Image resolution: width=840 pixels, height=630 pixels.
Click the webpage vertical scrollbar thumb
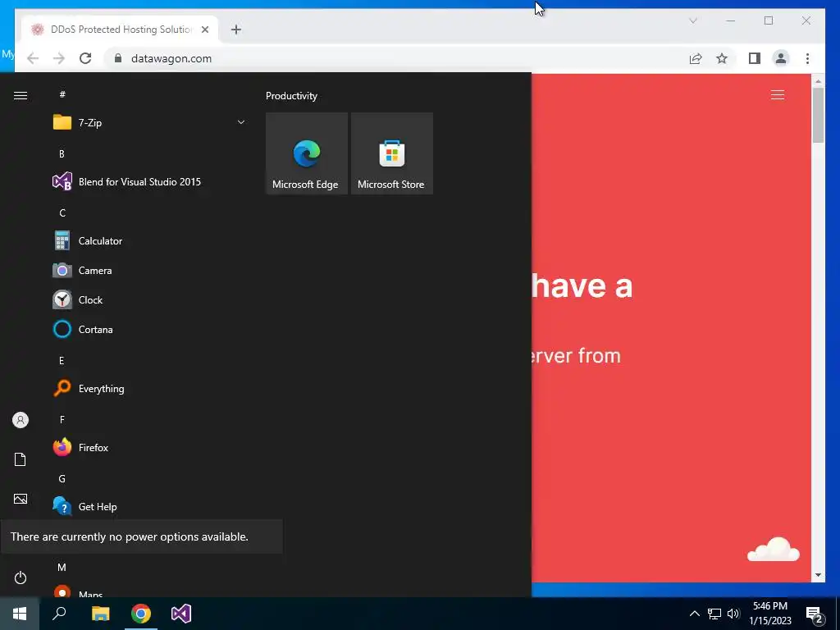818,115
